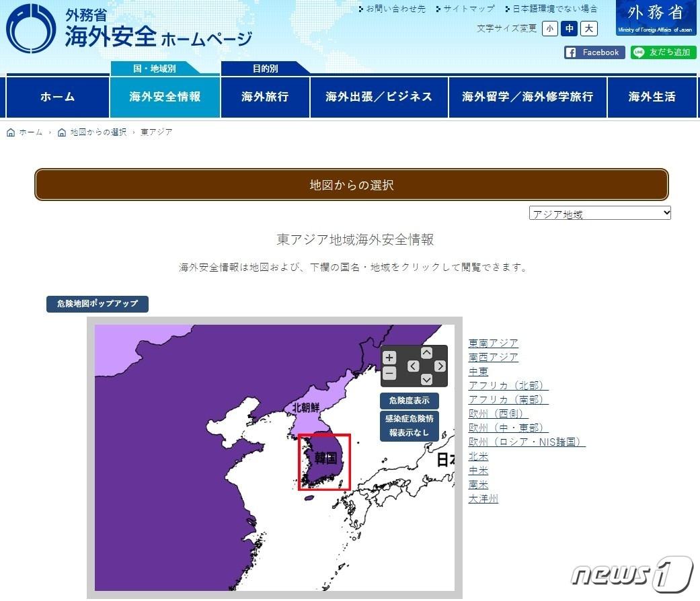This screenshot has width=700, height=601.
Task: Click the 外務省 logo at top left
Action: [31, 30]
